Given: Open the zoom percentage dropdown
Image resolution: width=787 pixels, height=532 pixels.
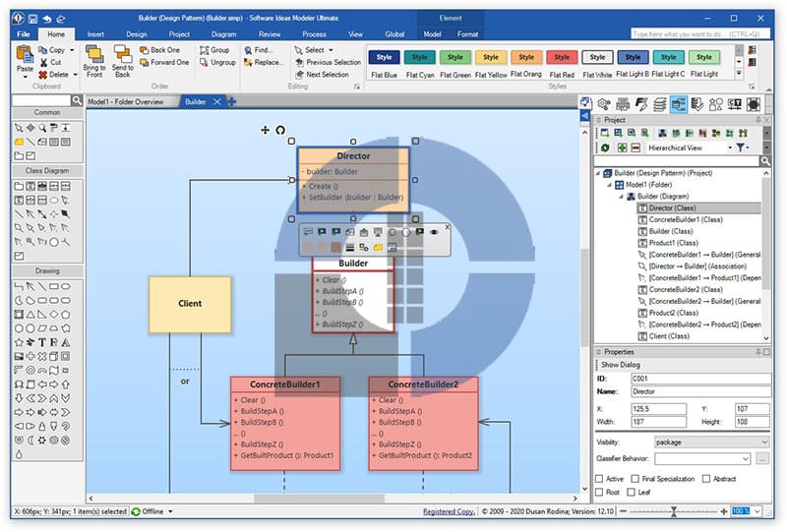Looking at the screenshot, I should coord(757,511).
